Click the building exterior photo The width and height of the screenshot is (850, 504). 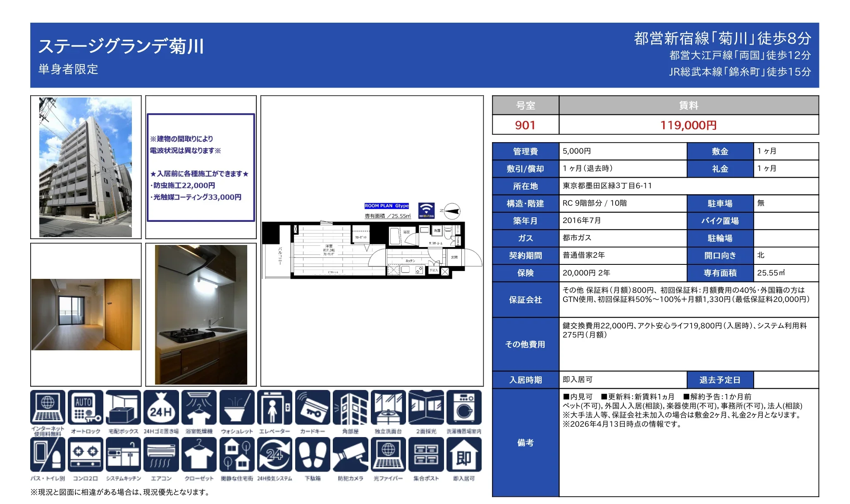(x=86, y=167)
